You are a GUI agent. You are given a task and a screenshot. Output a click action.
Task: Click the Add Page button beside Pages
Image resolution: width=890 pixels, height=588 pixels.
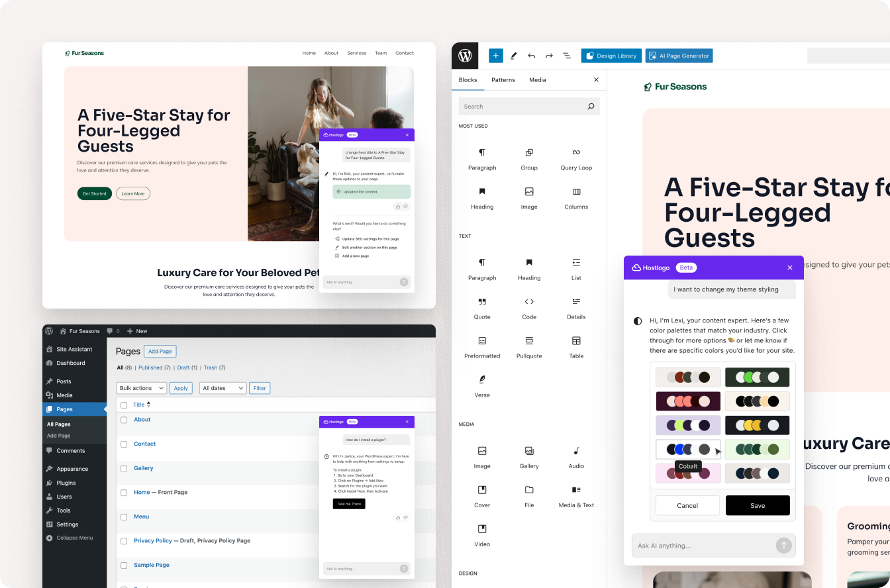click(160, 352)
